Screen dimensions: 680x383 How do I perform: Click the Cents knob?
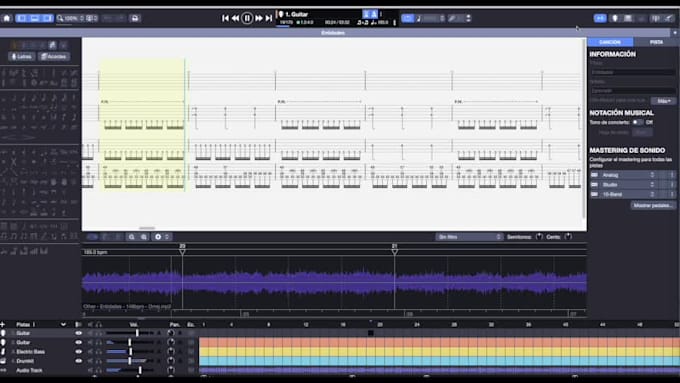click(x=568, y=237)
